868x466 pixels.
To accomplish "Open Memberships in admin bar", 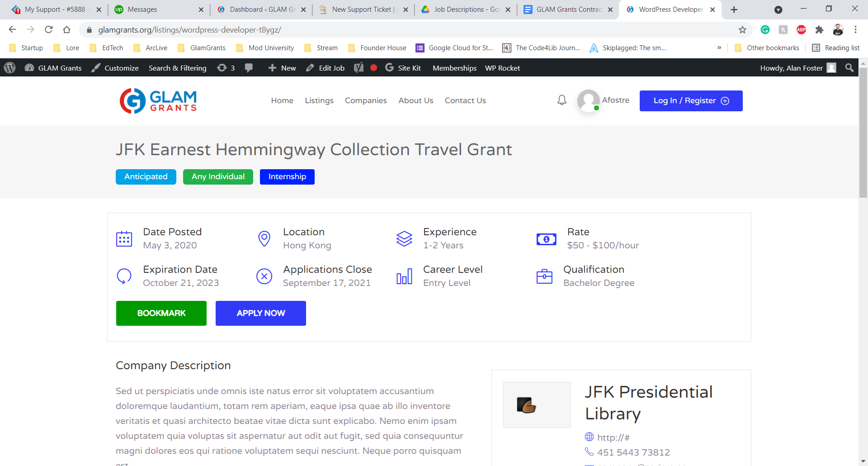I will tap(454, 68).
